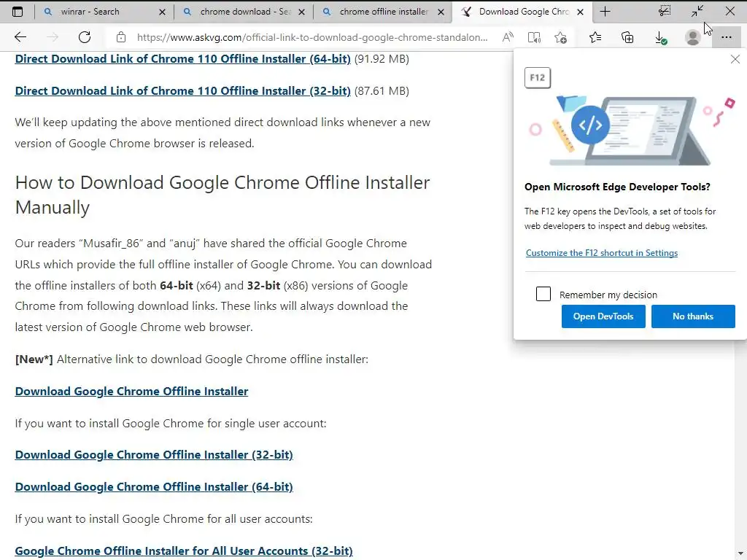Close the Download Google Chrome tab
This screenshot has height=560, width=747.
[x=580, y=12]
